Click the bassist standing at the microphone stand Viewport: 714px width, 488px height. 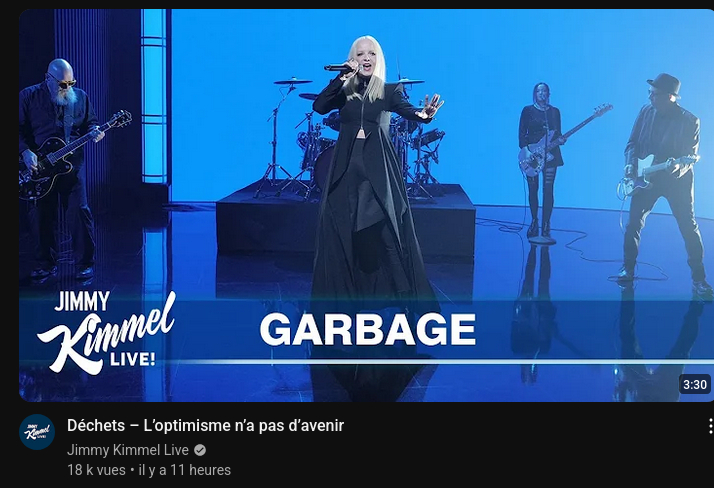(544, 159)
